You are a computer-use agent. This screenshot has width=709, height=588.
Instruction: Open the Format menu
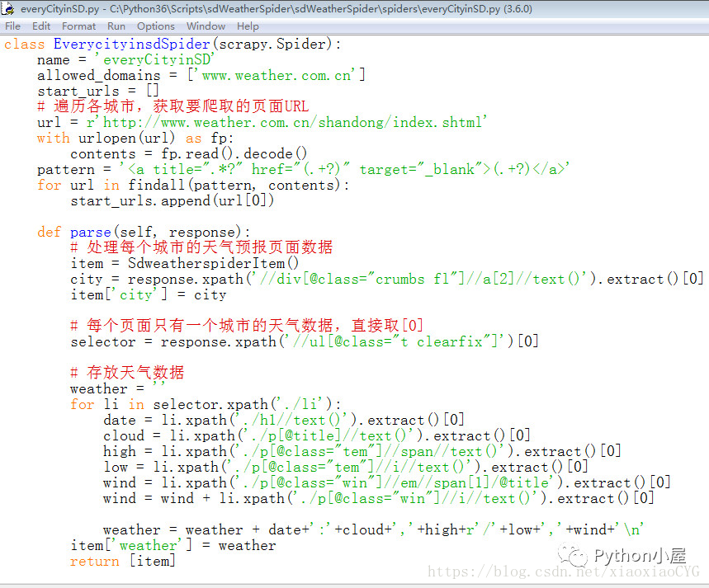click(78, 26)
